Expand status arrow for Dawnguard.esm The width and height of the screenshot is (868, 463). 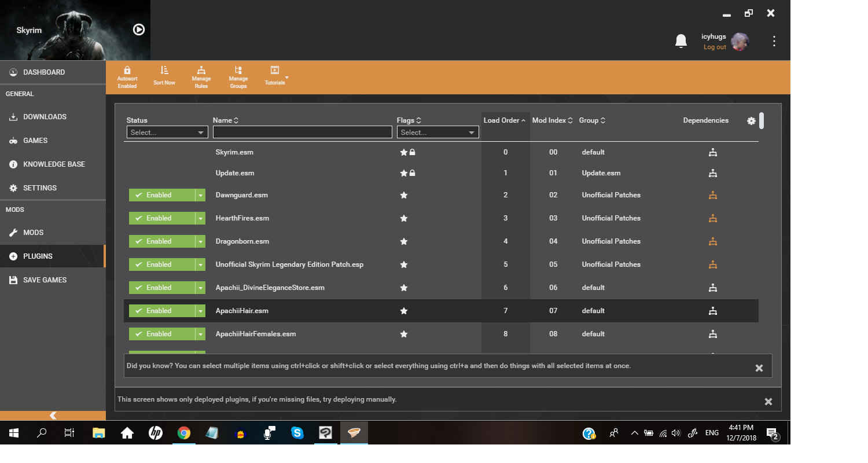click(201, 195)
